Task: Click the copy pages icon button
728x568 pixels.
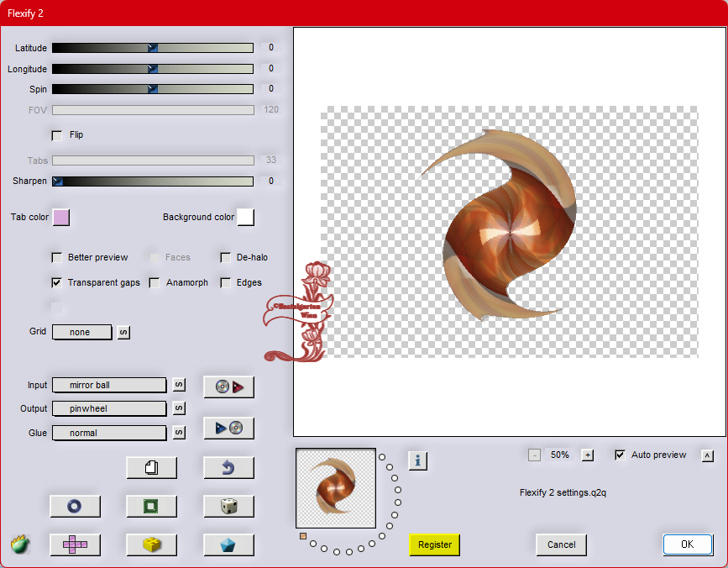Action: pyautogui.click(x=151, y=468)
